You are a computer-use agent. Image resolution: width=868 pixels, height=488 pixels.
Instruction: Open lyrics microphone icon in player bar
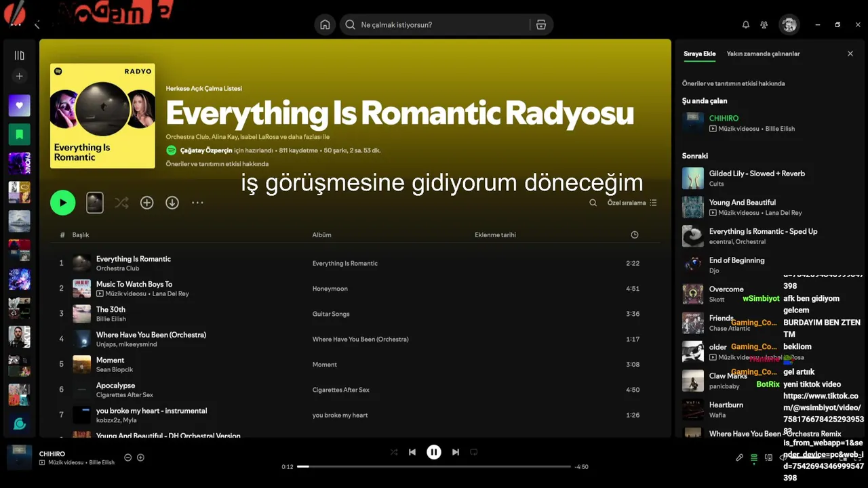pos(739,457)
